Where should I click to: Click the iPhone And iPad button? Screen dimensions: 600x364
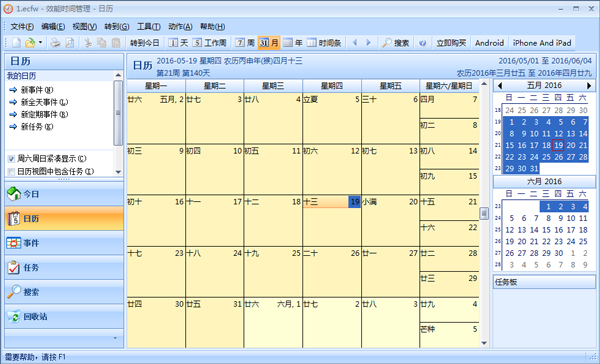point(542,43)
